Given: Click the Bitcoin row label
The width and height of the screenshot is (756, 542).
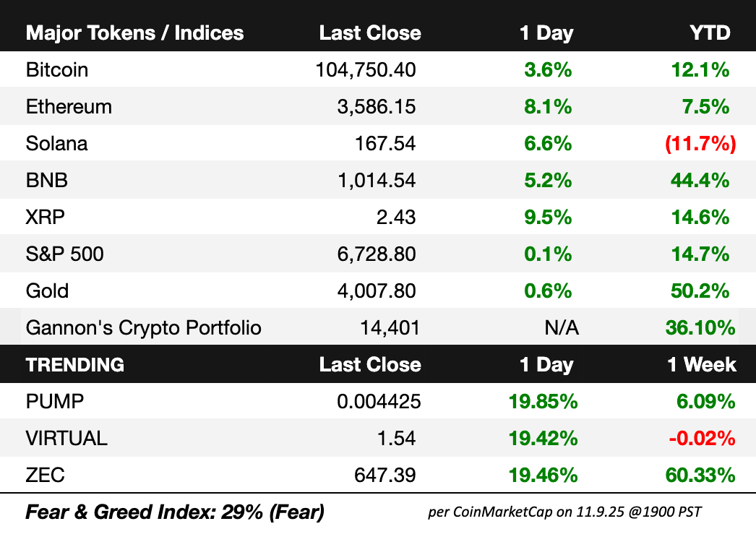Looking at the screenshot, I should pyautogui.click(x=57, y=70).
